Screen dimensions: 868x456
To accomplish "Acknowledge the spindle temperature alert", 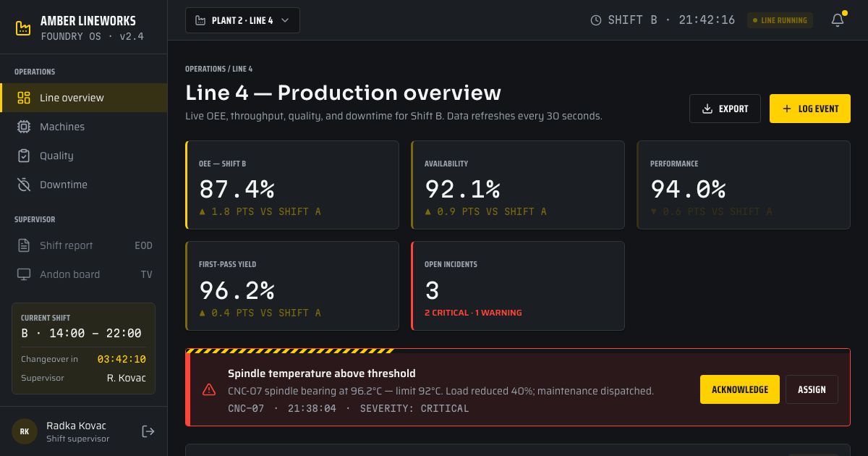I will pos(740,389).
